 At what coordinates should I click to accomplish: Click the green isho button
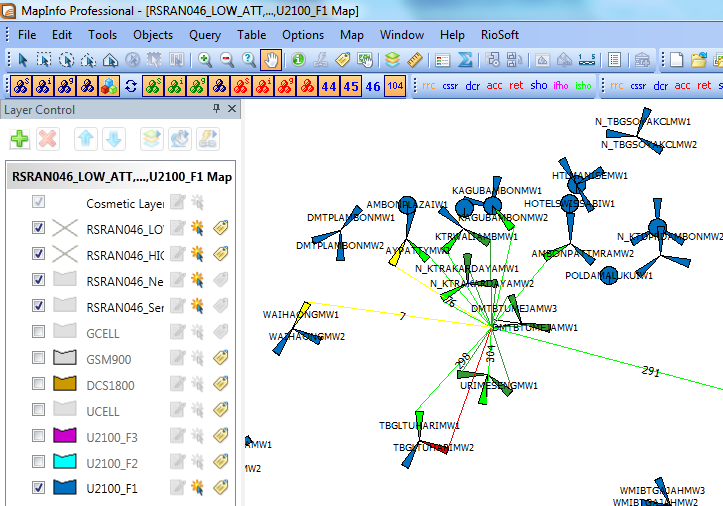[583, 86]
